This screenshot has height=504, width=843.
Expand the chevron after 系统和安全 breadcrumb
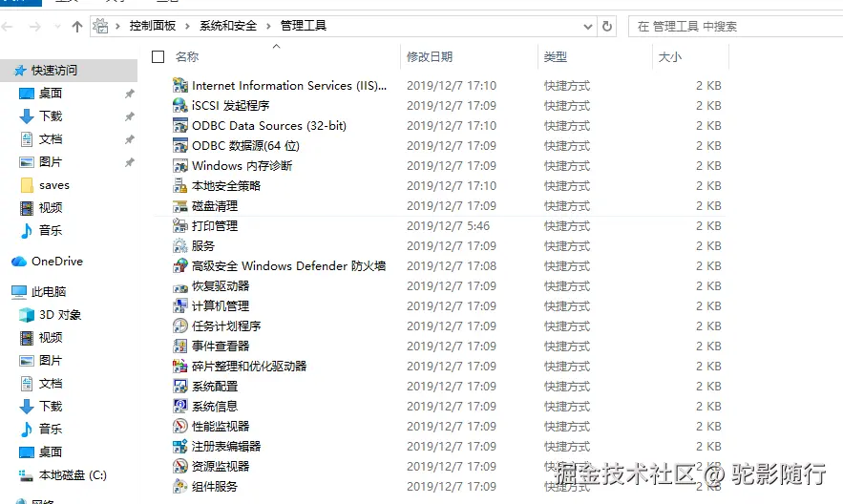268,26
